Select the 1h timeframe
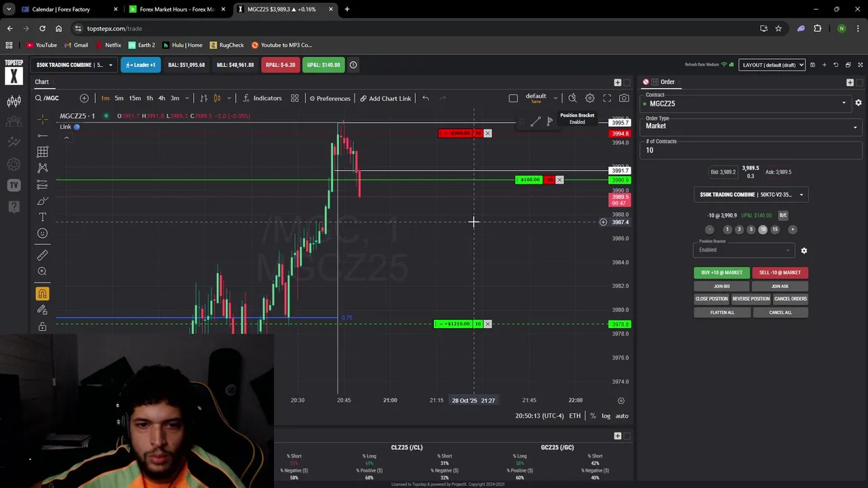Viewport: 868px width, 488px height. coord(149,98)
